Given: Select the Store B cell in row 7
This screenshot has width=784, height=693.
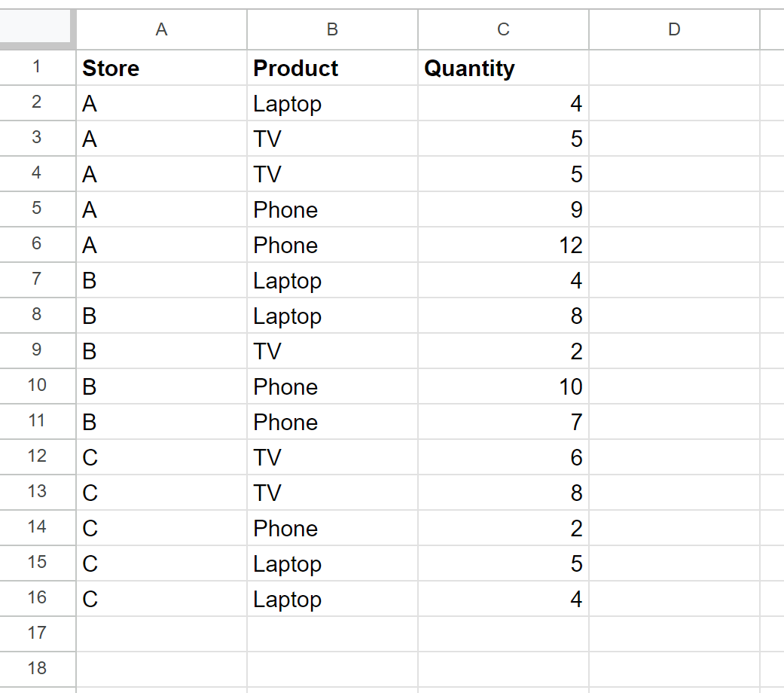Looking at the screenshot, I should [160, 280].
